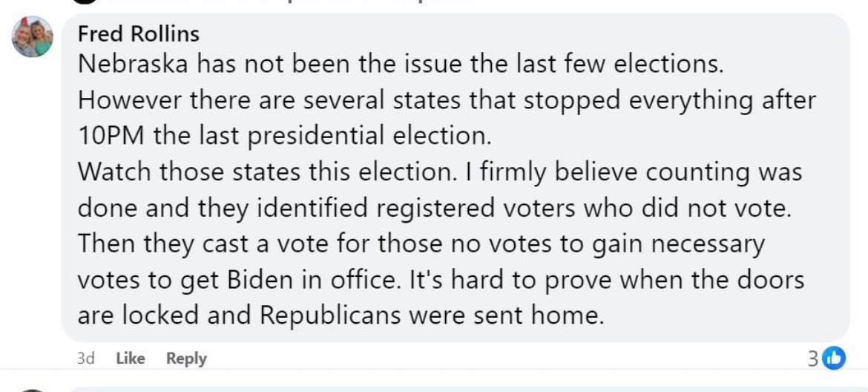
Task: Like Fred Rollins' comment
Action: [x=131, y=359]
